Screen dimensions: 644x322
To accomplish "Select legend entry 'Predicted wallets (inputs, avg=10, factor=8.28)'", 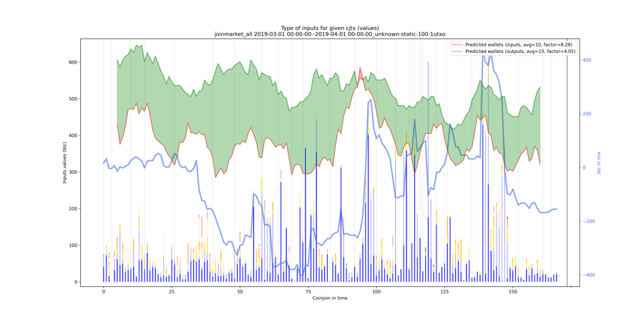I will [x=519, y=44].
